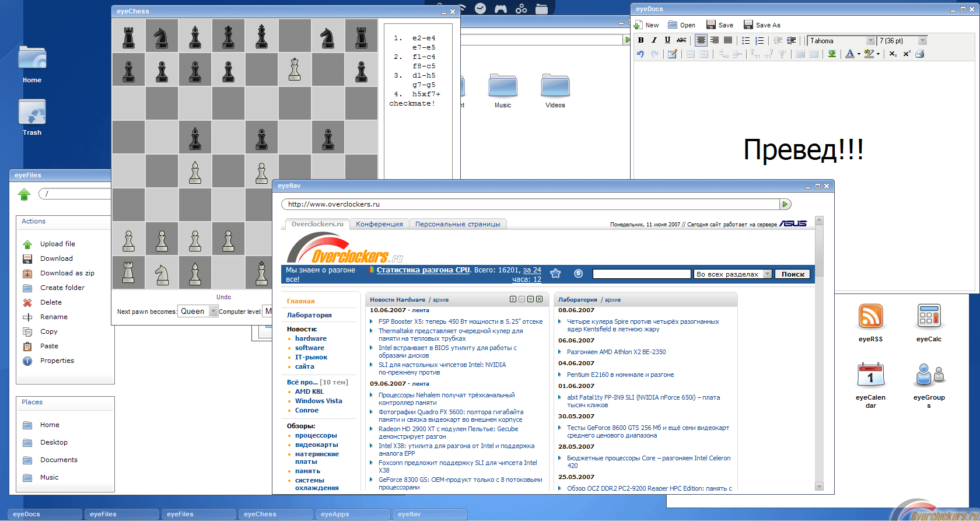Click Download as zip in eyeFiles
This screenshot has width=980, height=521.
point(66,273)
